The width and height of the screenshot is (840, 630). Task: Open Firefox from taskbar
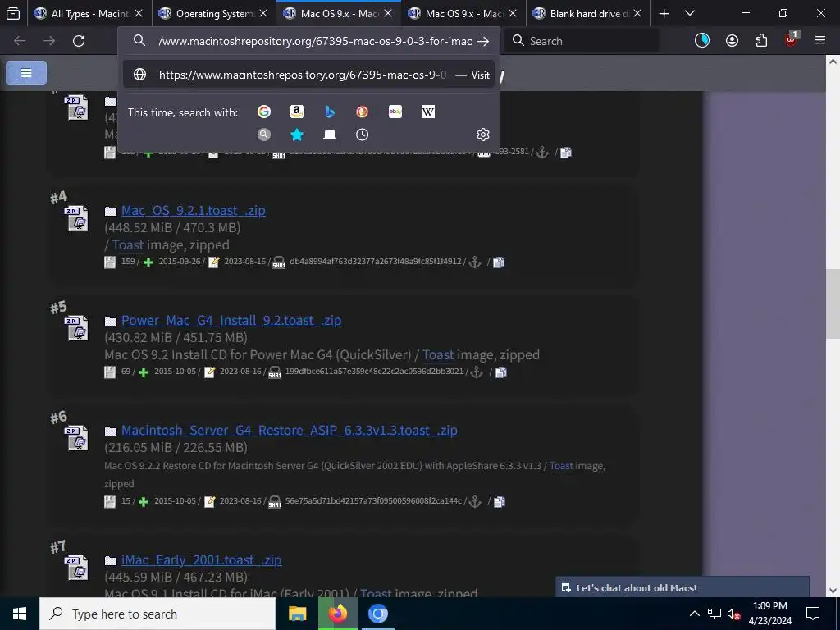tap(337, 614)
